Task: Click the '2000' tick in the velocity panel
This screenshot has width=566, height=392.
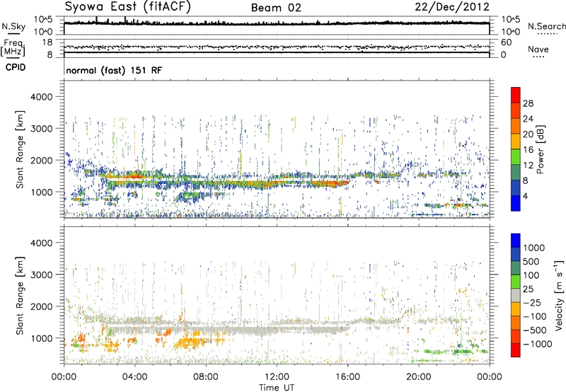Action: point(42,306)
